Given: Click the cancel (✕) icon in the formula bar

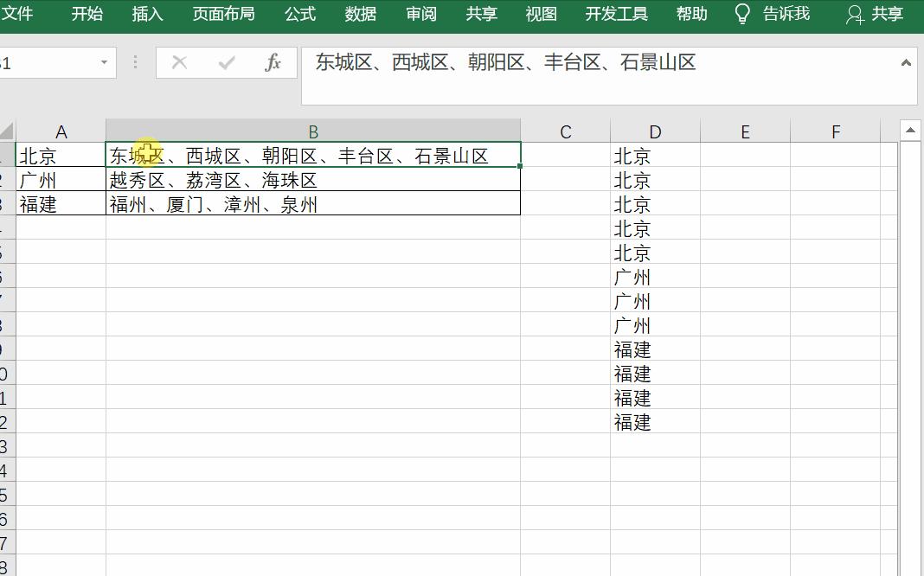Looking at the screenshot, I should tap(179, 62).
